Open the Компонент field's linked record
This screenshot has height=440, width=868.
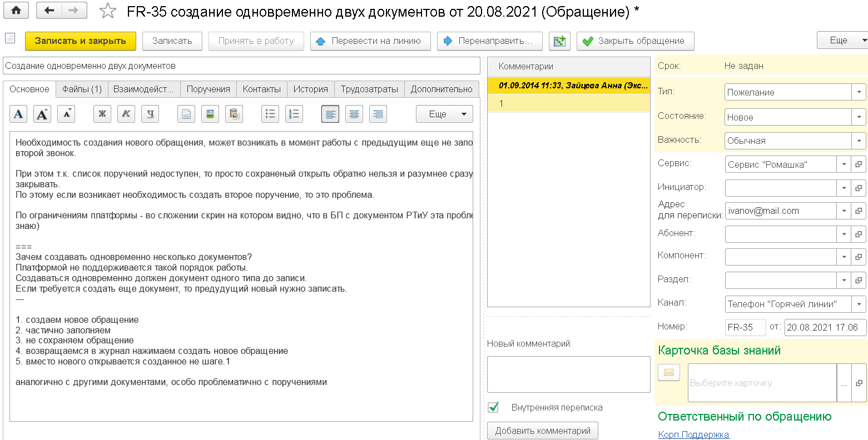pos(859,257)
